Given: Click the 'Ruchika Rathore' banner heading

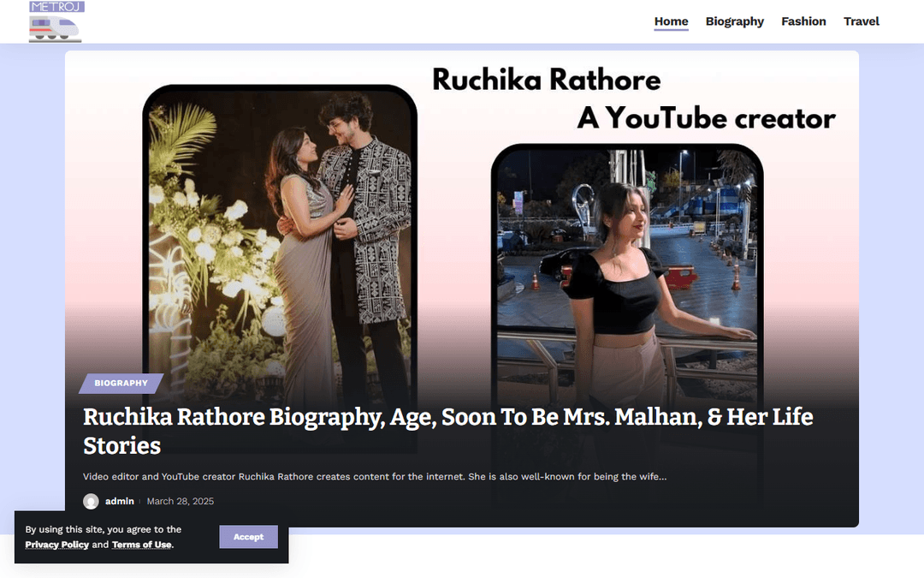Looking at the screenshot, I should (x=546, y=80).
